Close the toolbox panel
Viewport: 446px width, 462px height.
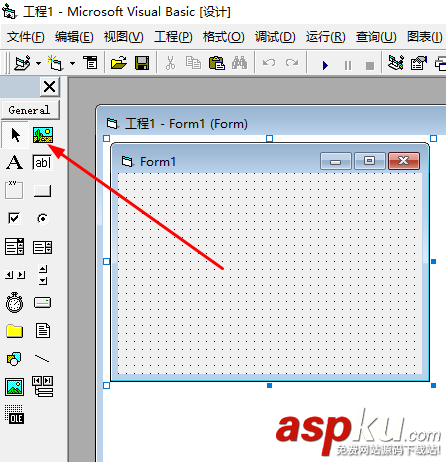click(x=50, y=87)
